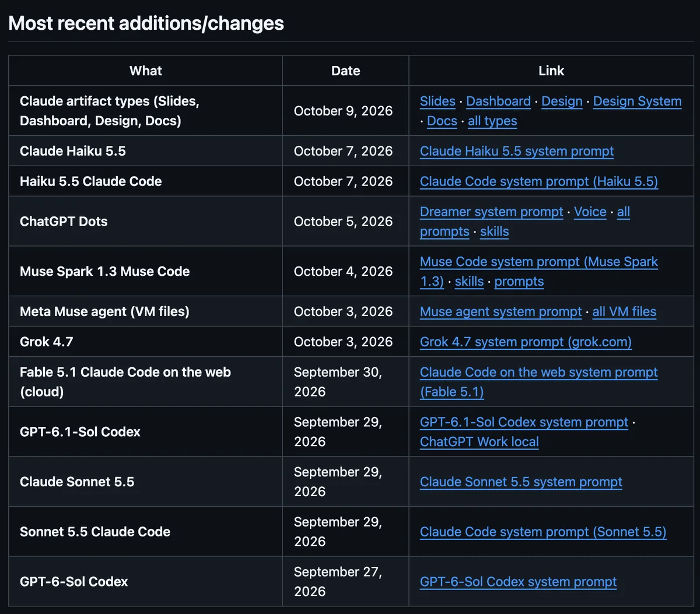Open the Docs artifact link
Screen dimensions: 700x614
coord(442,121)
